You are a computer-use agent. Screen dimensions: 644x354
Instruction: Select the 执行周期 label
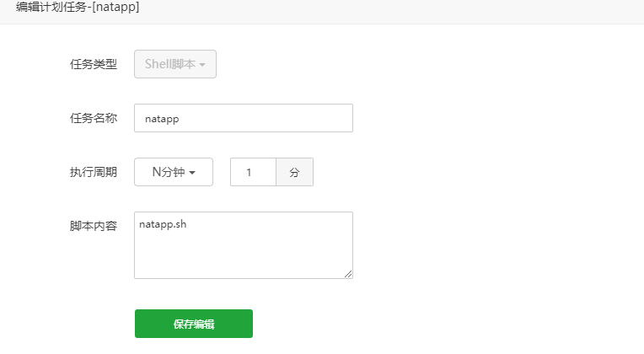click(94, 172)
